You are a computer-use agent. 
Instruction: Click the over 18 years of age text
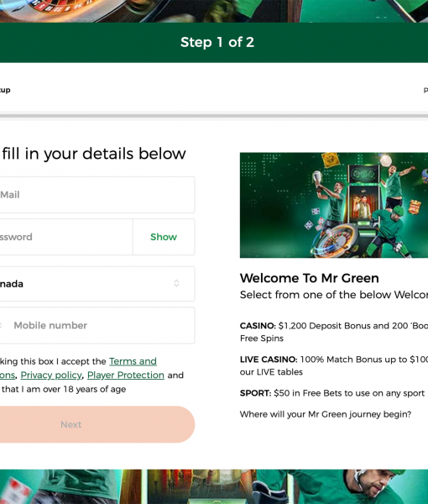(x=64, y=389)
